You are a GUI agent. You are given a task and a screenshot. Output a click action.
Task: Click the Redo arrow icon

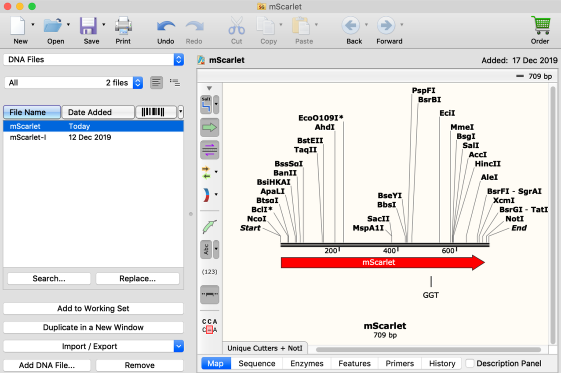[x=194, y=26]
